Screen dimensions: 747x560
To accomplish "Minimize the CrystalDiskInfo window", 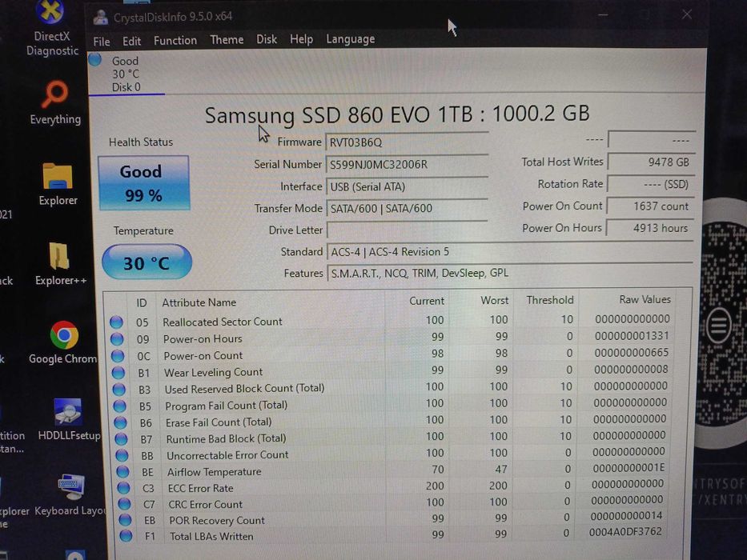I will 603,15.
